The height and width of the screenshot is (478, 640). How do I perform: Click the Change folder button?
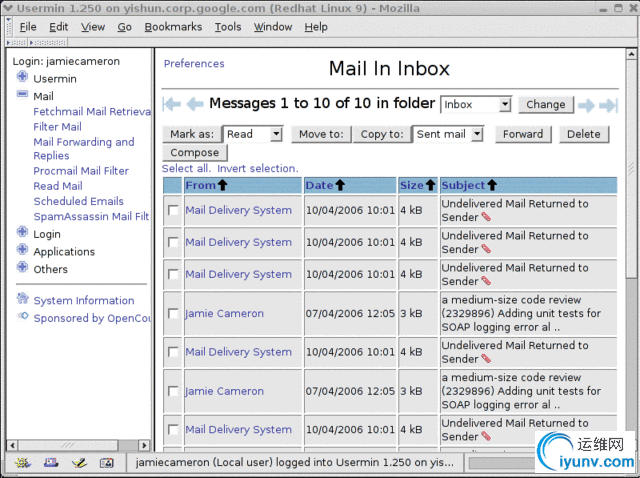coord(546,104)
